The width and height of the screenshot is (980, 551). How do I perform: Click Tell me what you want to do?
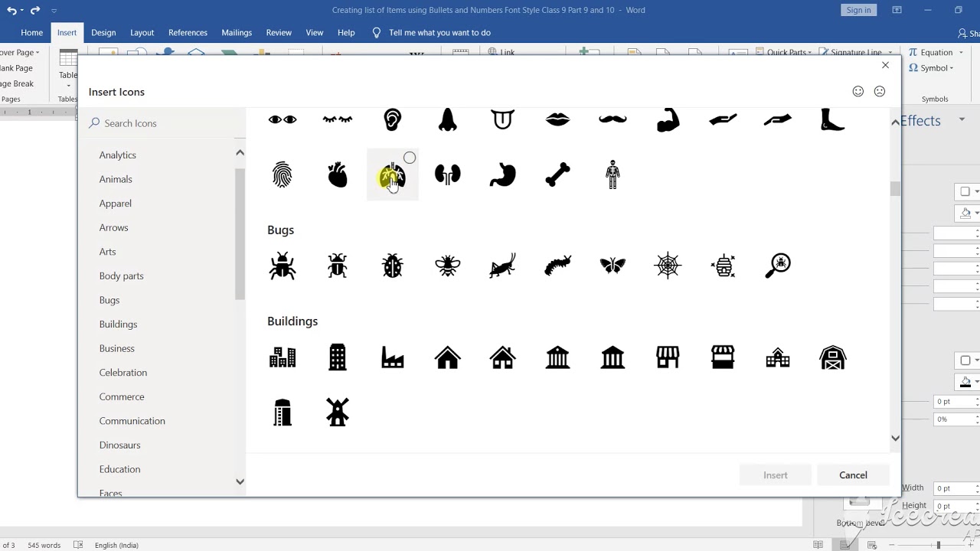tap(439, 33)
